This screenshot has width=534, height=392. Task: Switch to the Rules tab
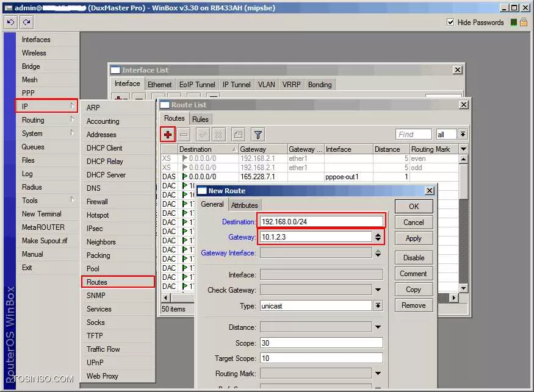[200, 119]
